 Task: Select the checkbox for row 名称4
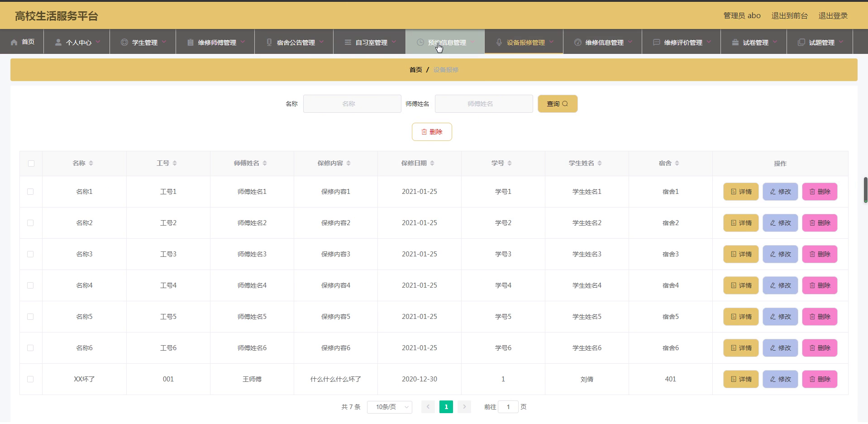point(30,285)
